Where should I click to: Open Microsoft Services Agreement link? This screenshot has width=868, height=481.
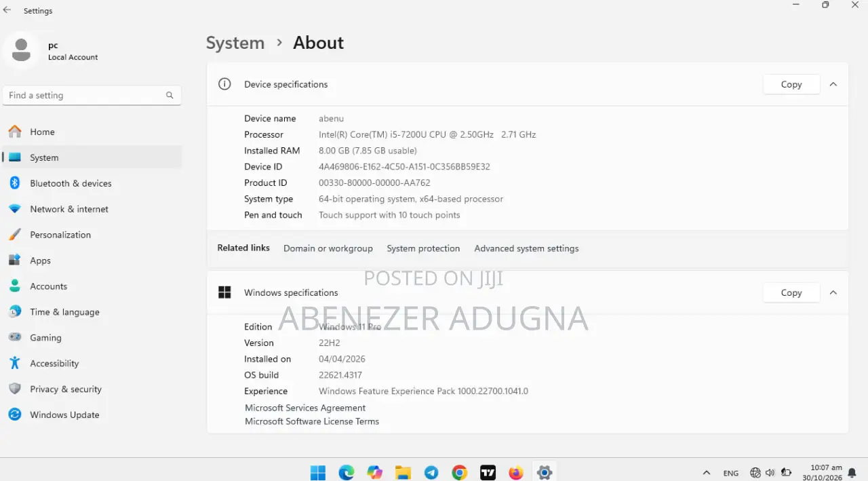305,408
